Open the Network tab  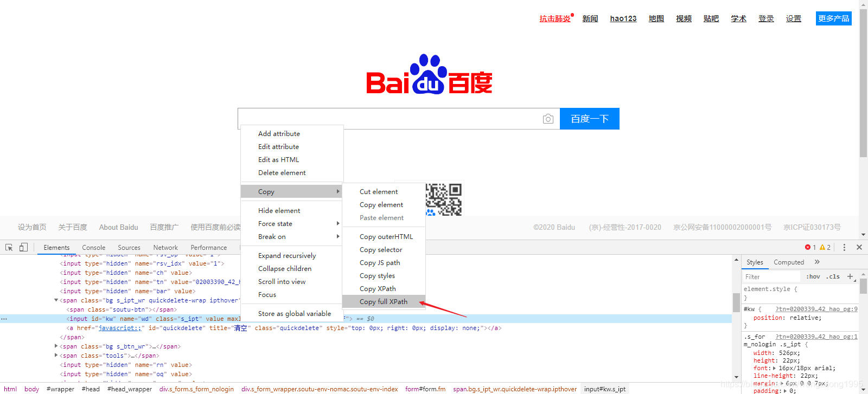point(165,247)
